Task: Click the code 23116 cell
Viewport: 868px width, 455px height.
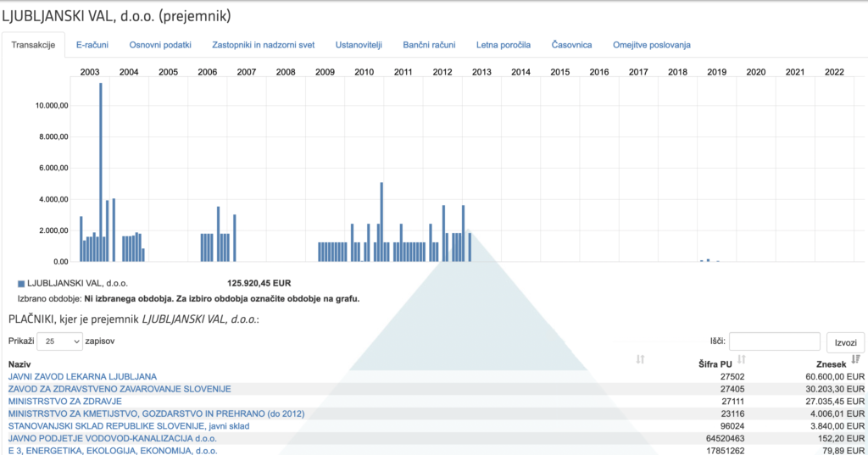Action: [x=732, y=413]
